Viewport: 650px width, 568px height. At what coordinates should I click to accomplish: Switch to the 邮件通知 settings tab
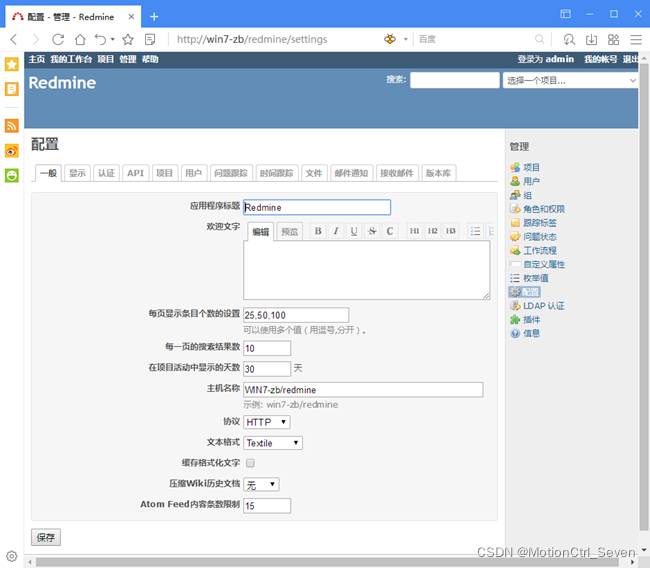coord(352,173)
